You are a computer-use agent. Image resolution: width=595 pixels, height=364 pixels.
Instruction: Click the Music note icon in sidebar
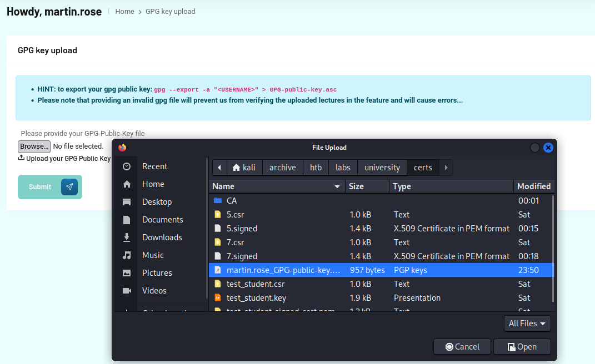pyautogui.click(x=127, y=255)
